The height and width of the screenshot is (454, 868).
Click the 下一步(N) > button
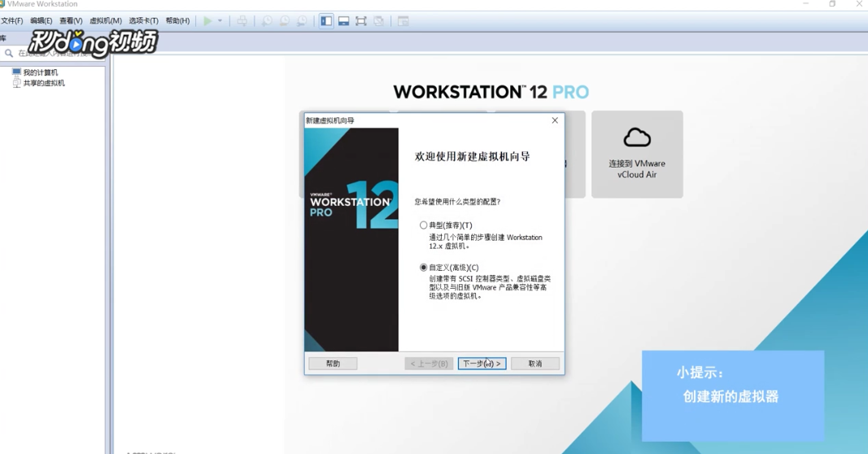(x=482, y=364)
